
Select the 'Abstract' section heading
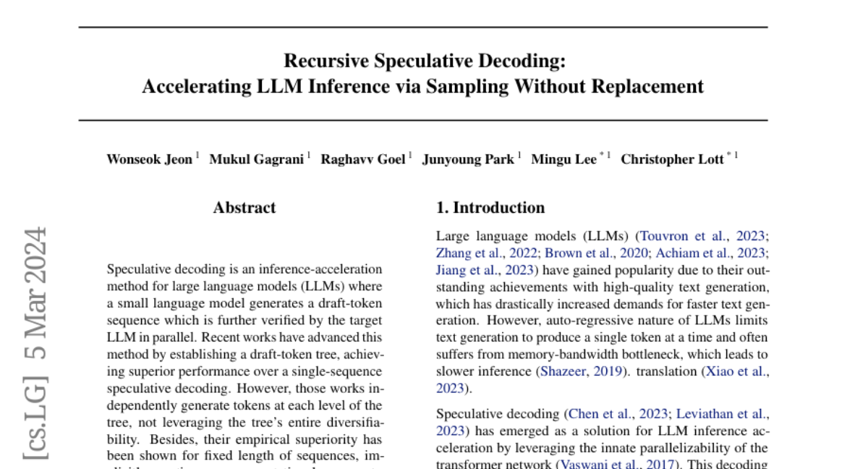point(244,208)
